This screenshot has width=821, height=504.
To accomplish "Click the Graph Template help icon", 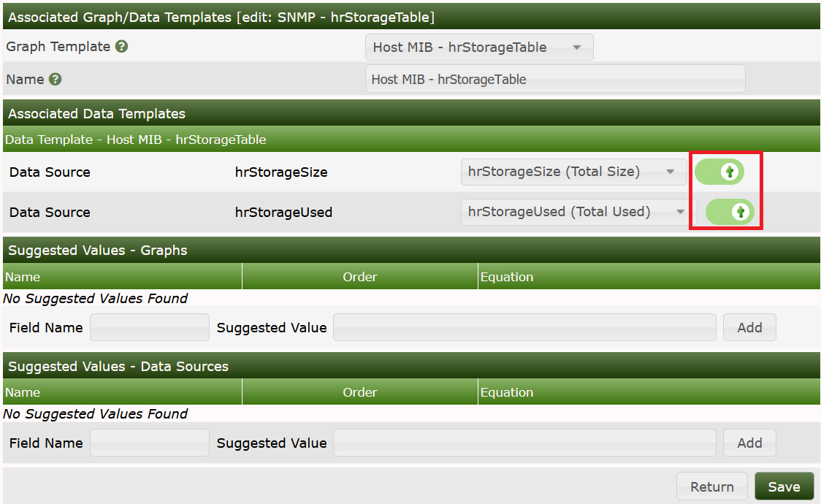I will [121, 47].
